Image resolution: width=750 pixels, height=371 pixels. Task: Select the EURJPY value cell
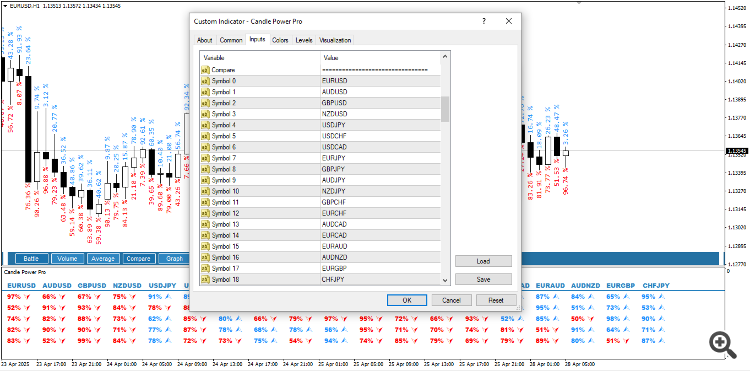(x=380, y=158)
